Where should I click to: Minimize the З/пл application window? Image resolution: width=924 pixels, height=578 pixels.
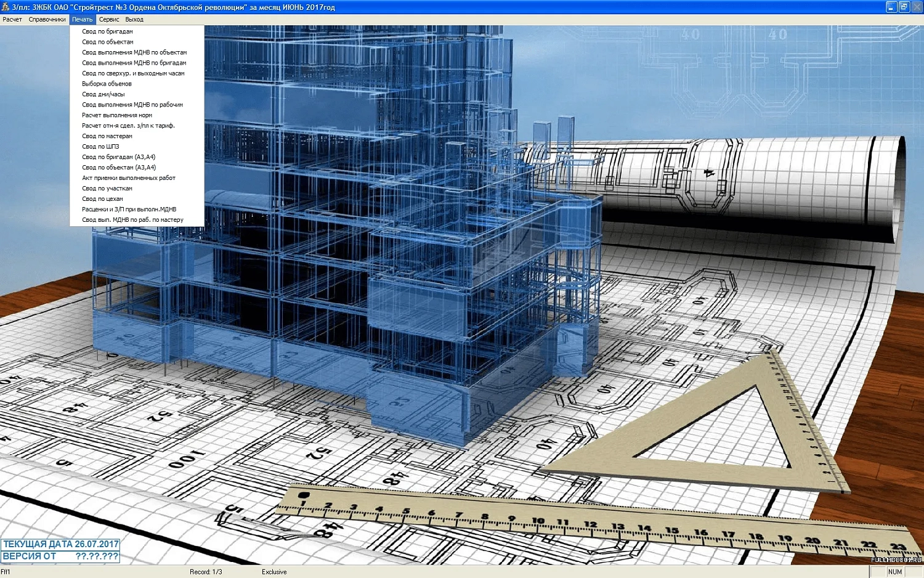tap(891, 7)
